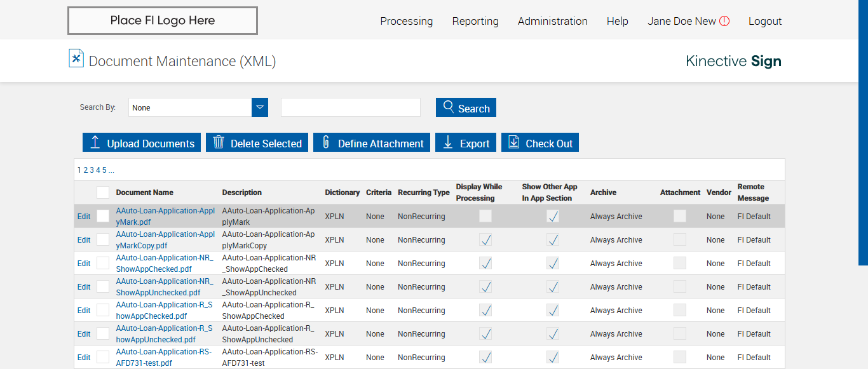
Task: Click the Document Maintenance page icon
Action: pos(76,58)
